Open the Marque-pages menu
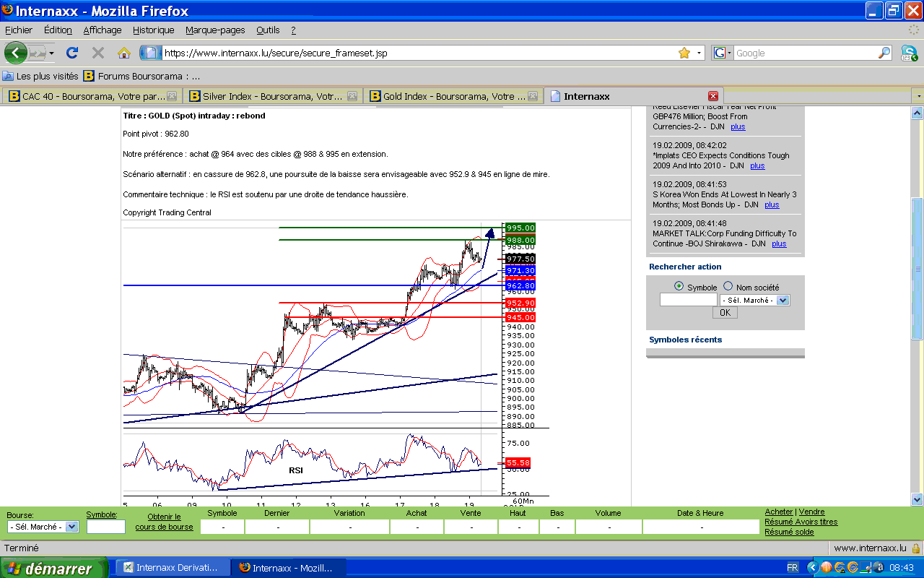This screenshot has height=578, width=924. pyautogui.click(x=215, y=30)
